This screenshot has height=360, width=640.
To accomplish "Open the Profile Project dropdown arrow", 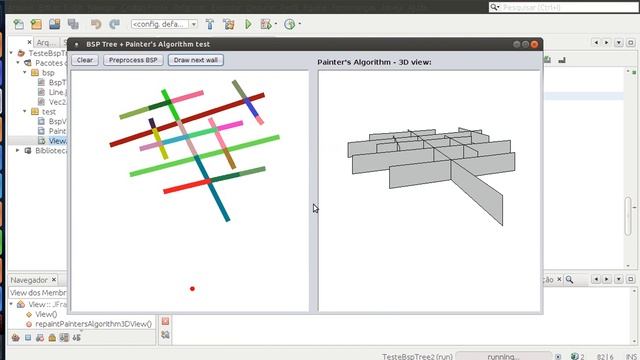I will (300, 24).
